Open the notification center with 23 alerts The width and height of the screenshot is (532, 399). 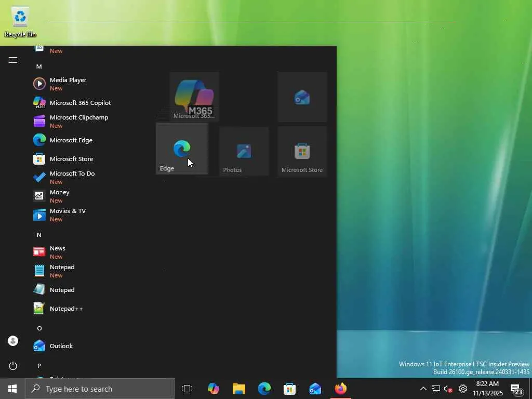point(517,389)
